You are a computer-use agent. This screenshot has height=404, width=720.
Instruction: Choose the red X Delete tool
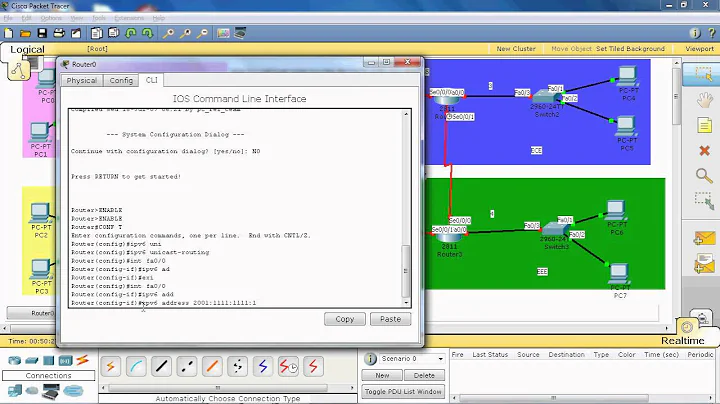click(704, 151)
